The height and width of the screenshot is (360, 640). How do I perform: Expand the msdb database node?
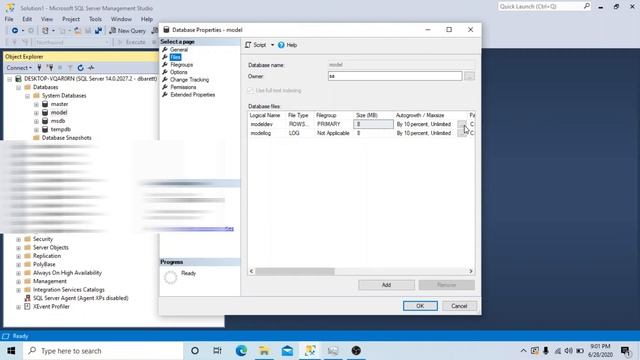36,121
